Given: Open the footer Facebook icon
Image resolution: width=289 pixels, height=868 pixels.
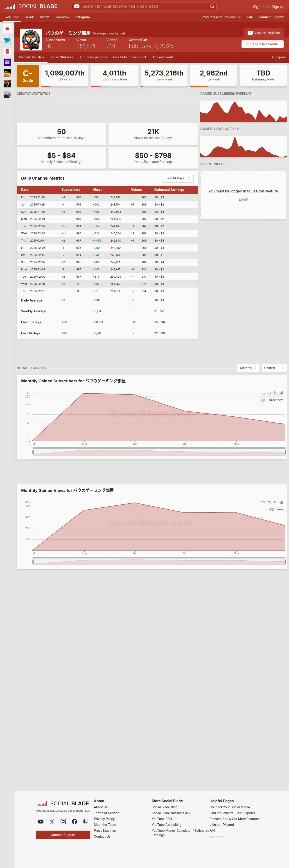Looking at the screenshot, I should click(x=74, y=822).
